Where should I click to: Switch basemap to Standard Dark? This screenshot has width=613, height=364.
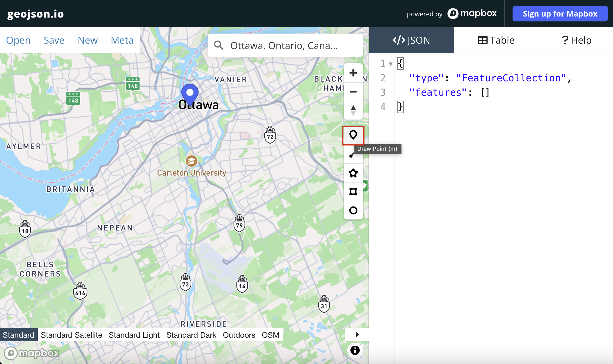(191, 335)
